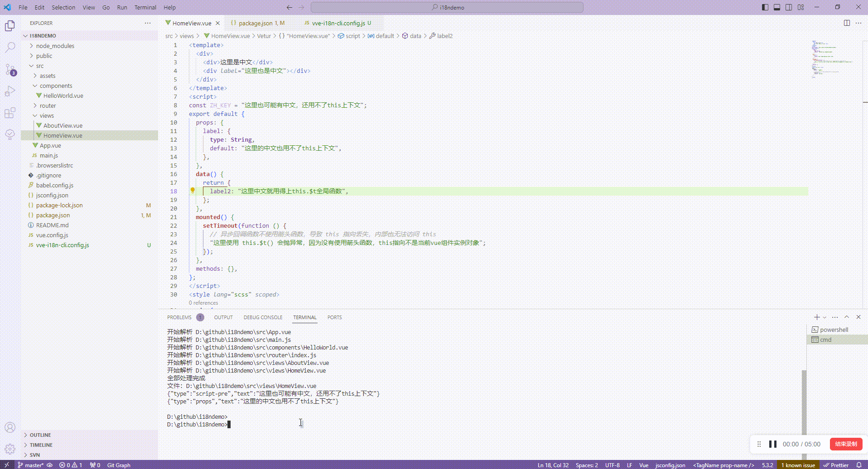Open the notifications bell in status bar
The height and width of the screenshot is (469, 868).
tap(858, 465)
